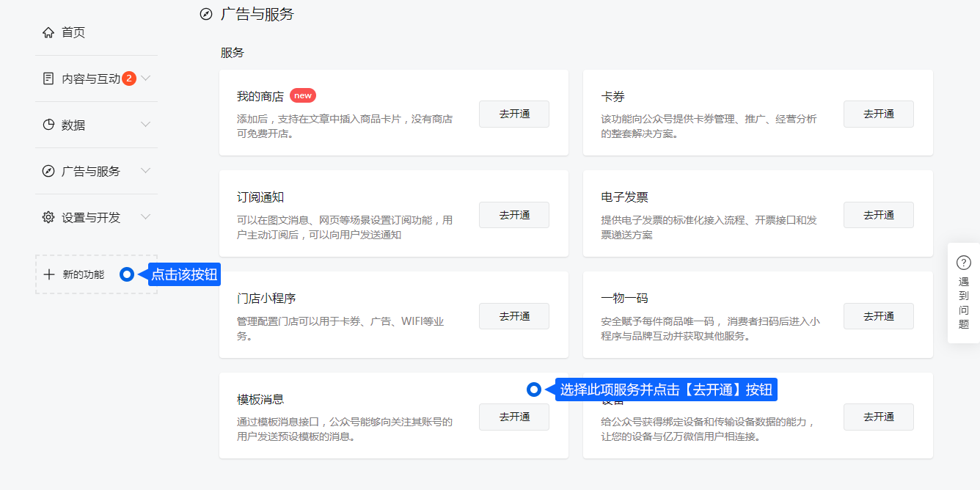This screenshot has height=490, width=980.
Task: Click the gear icon beside 设置与开发
Action: point(48,217)
